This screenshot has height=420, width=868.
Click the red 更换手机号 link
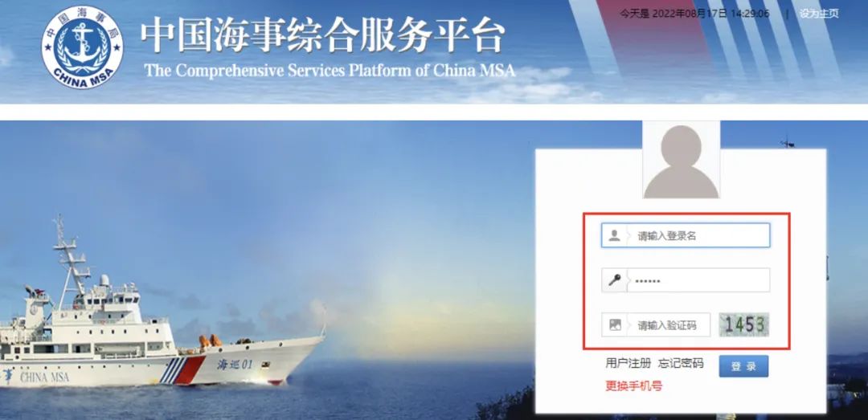pyautogui.click(x=633, y=386)
